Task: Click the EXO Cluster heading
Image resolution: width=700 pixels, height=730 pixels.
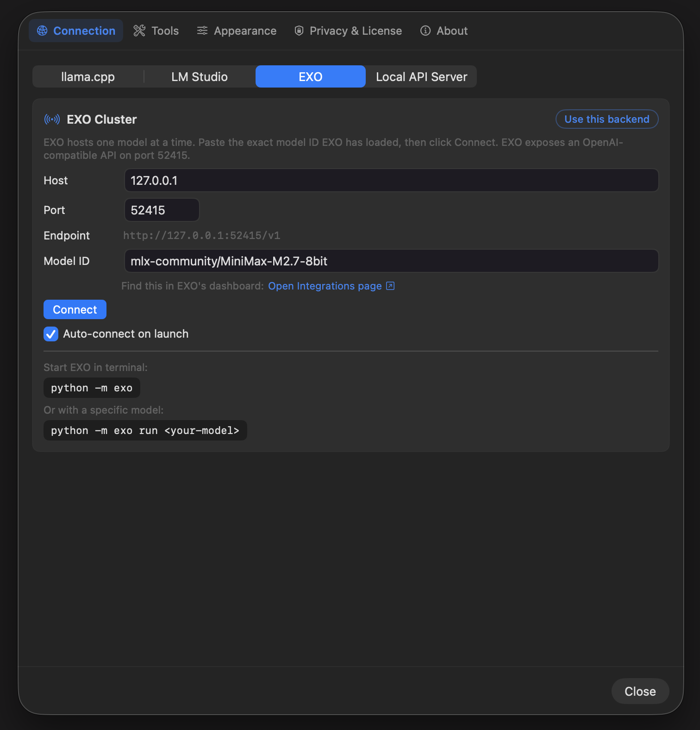Action: click(x=102, y=120)
